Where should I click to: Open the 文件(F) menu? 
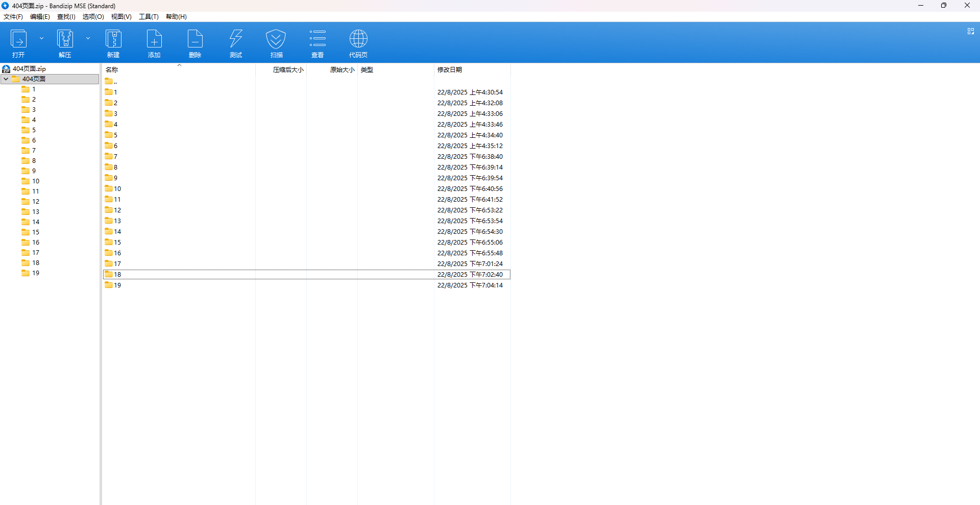pyautogui.click(x=13, y=17)
